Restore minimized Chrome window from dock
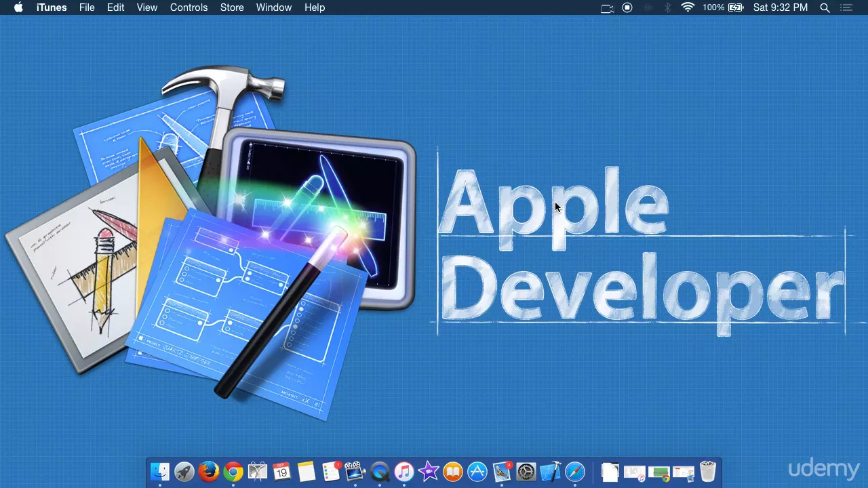 (x=659, y=473)
